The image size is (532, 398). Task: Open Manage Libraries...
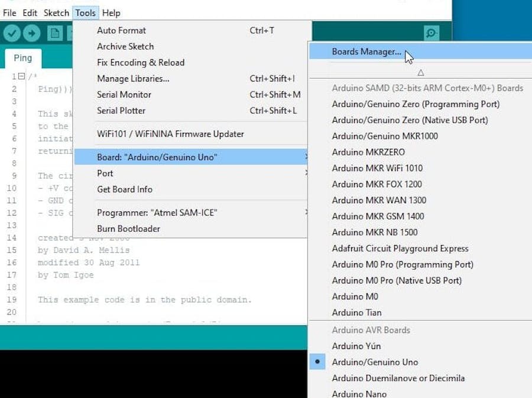190,79
